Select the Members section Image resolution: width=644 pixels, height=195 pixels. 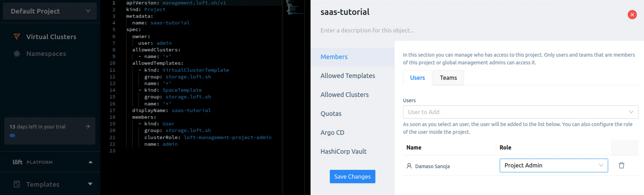pos(353,57)
